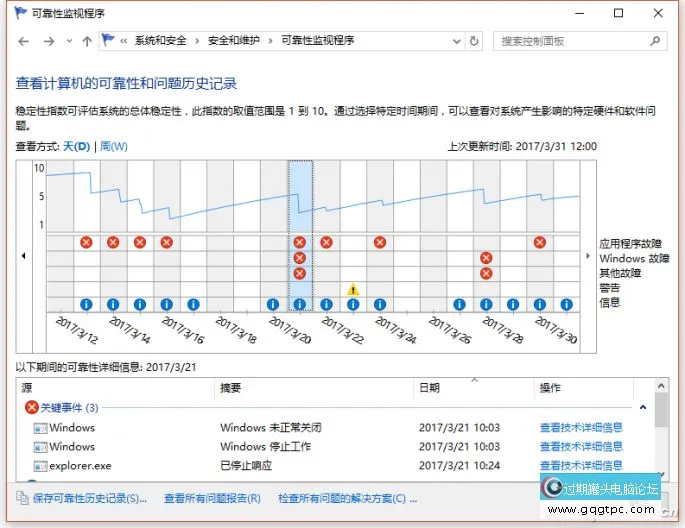Select information icon on 2017/3/17

pos(194,304)
